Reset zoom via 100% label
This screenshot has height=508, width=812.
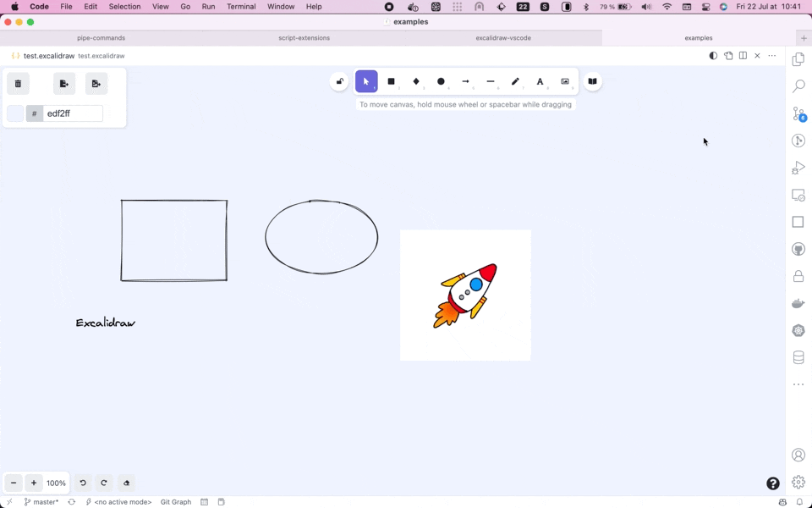tap(56, 483)
